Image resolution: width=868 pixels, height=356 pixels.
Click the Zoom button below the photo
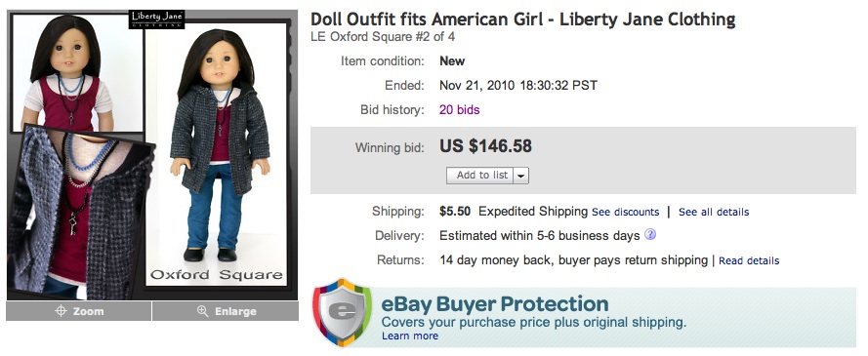click(79, 311)
